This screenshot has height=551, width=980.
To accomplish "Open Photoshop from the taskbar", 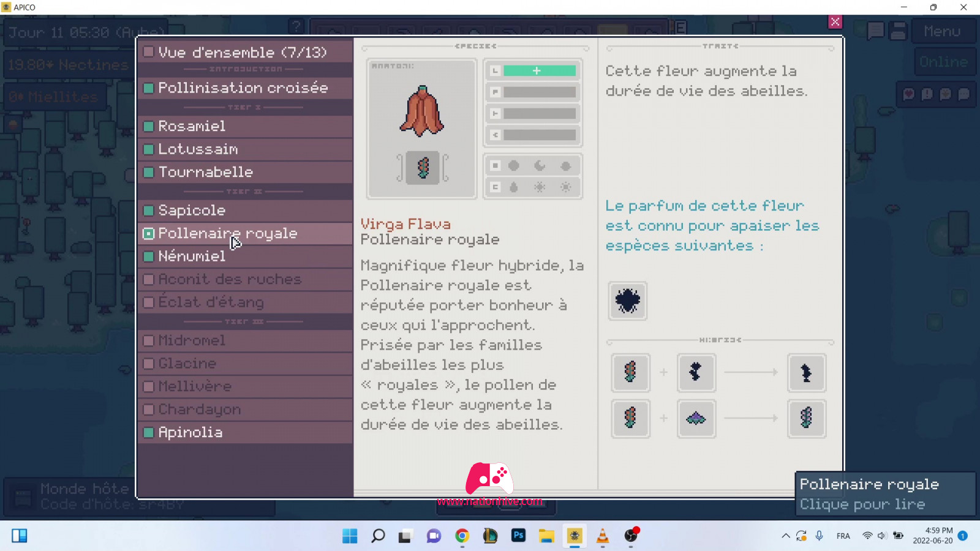I will tap(518, 536).
